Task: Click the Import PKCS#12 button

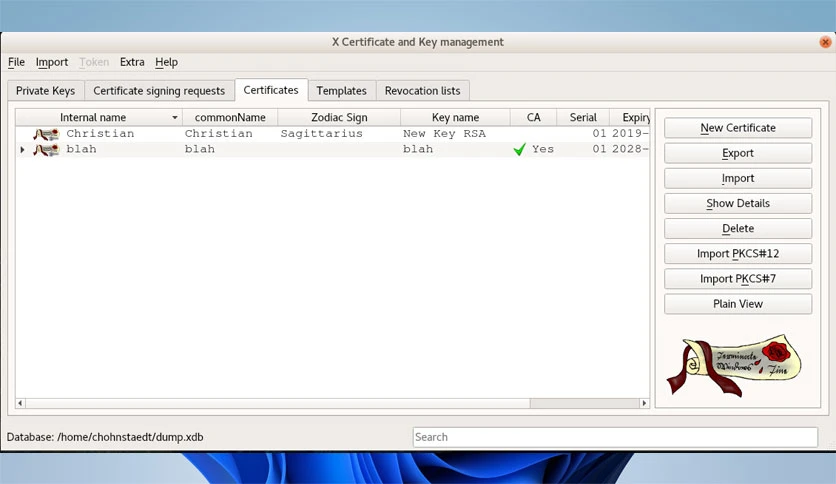Action: coord(738,254)
